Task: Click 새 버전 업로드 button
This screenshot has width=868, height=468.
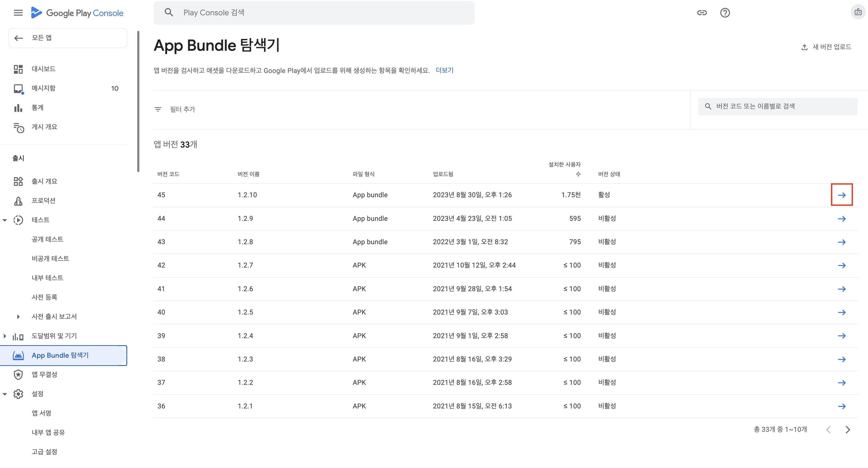Action: click(x=826, y=47)
